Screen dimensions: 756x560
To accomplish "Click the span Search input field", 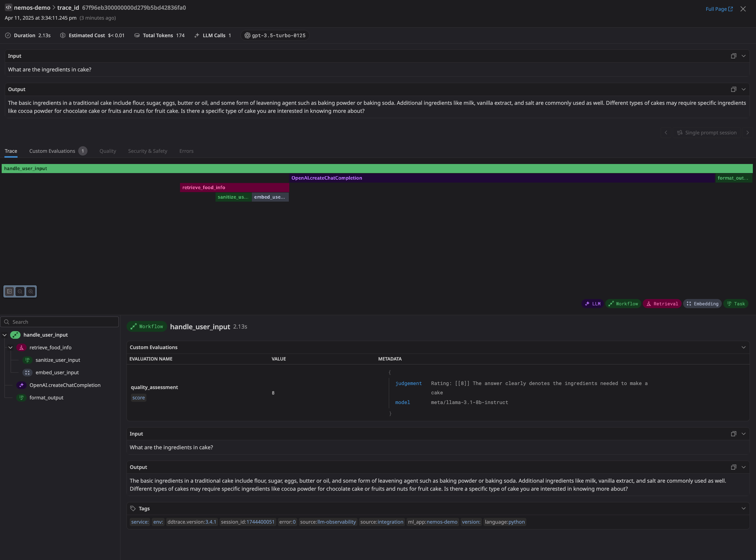I will [63, 322].
